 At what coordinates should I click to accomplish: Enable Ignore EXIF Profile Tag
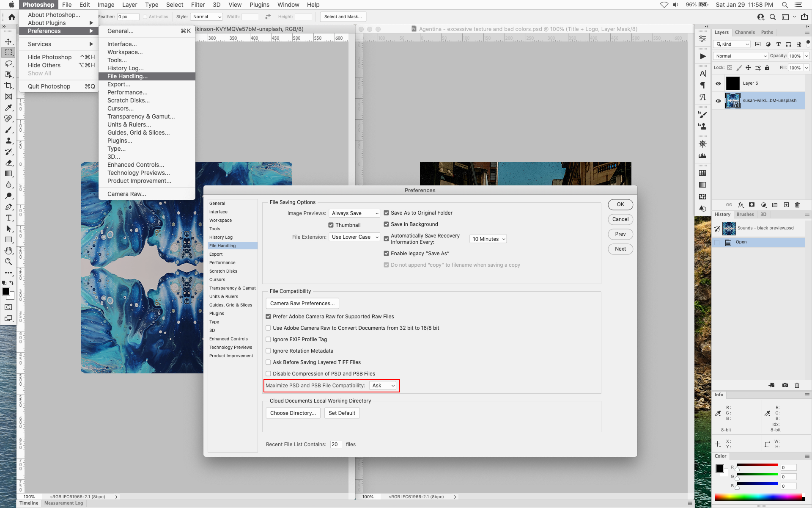coord(268,339)
